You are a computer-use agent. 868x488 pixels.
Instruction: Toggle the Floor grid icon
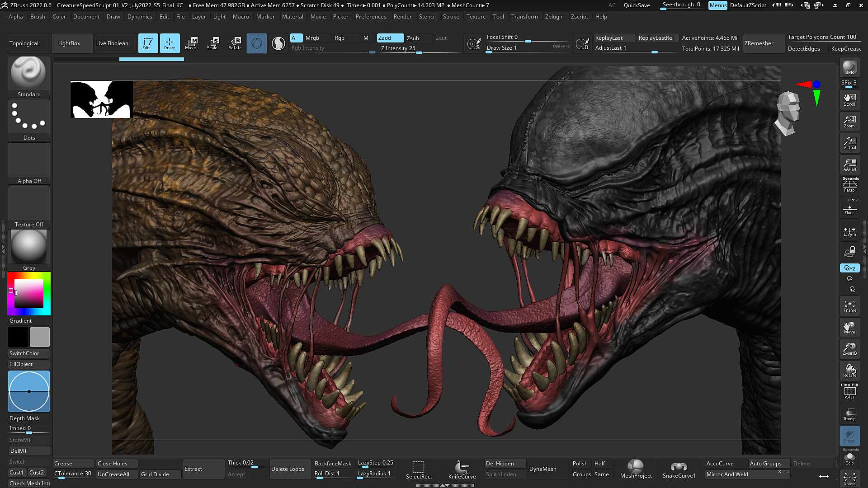click(849, 209)
